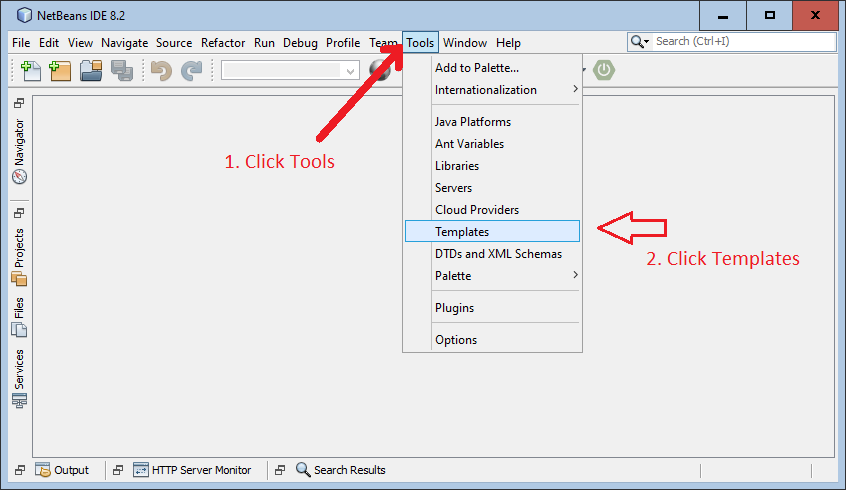
Task: Click the Search (Ctrl+I) field
Action: click(744, 42)
